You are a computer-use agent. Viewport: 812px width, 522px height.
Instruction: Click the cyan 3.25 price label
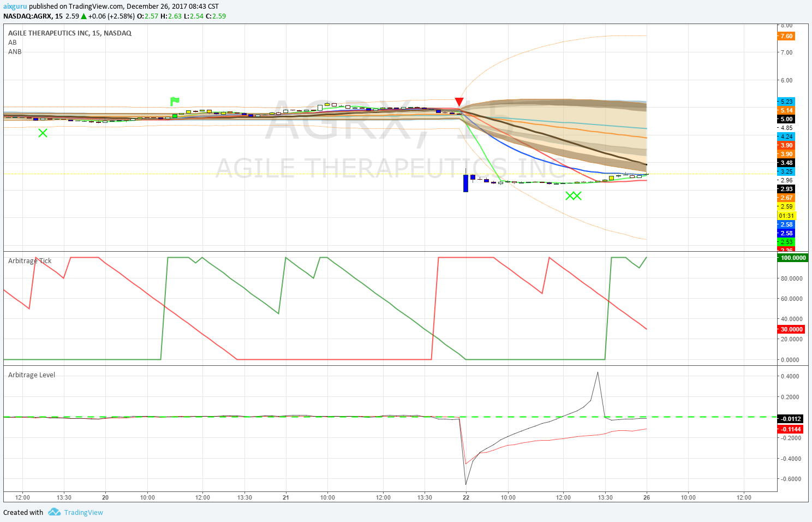pos(786,171)
